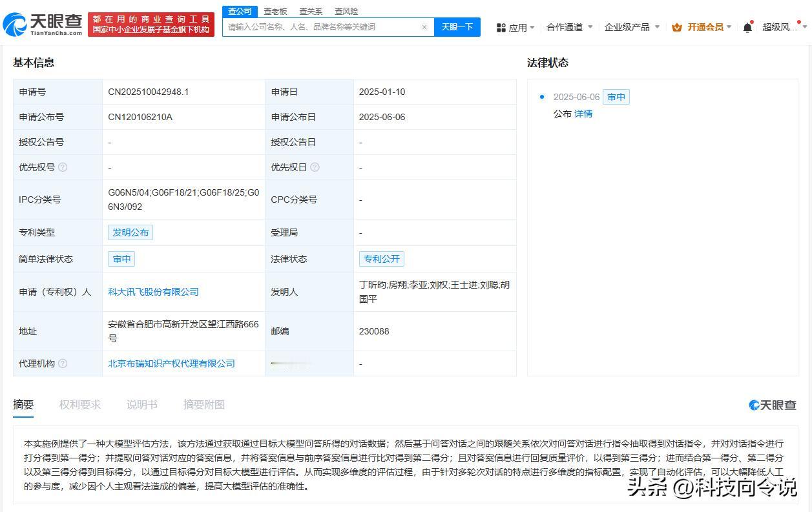Click the 天眼一下 search button
This screenshot has width=812, height=512.
(x=457, y=27)
